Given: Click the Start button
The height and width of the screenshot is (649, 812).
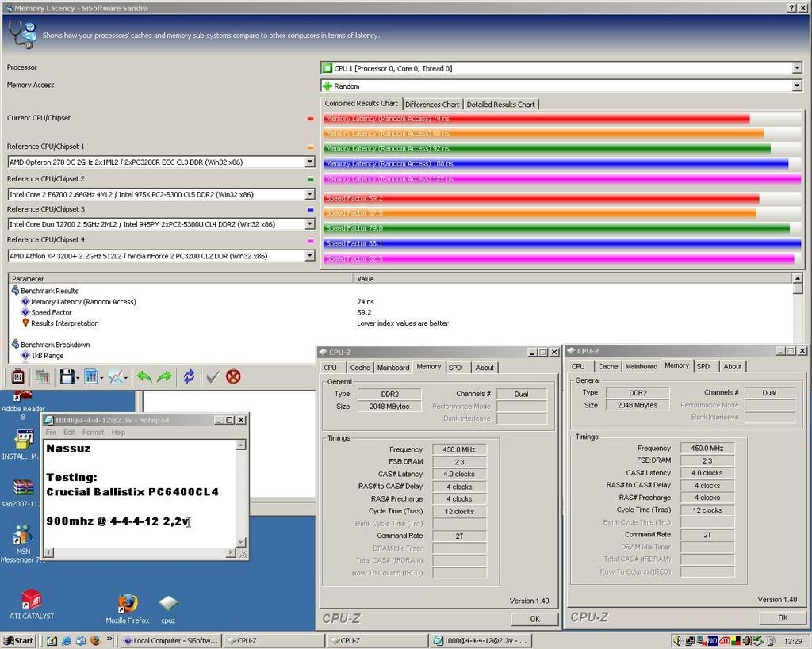Looking at the screenshot, I should 19,641.
